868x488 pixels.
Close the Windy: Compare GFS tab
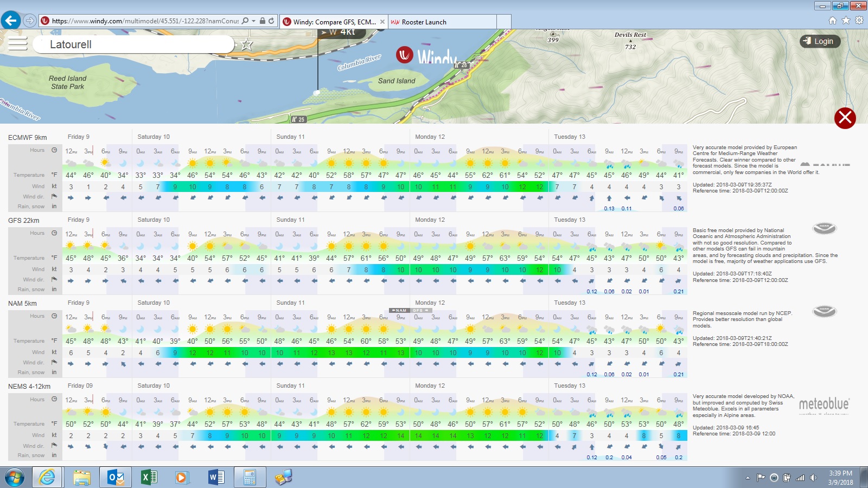[x=382, y=22]
